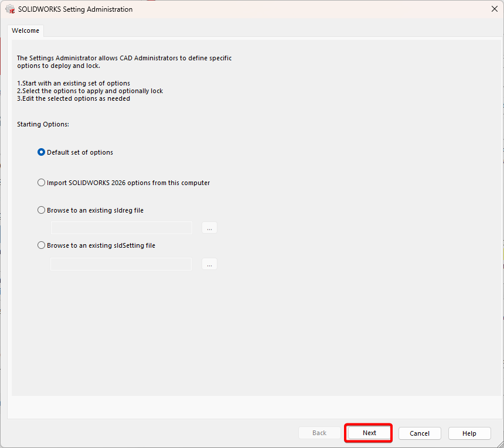Close the SOLIDWORKS Setting Administration window
This screenshot has width=504, height=448.
[x=495, y=9]
